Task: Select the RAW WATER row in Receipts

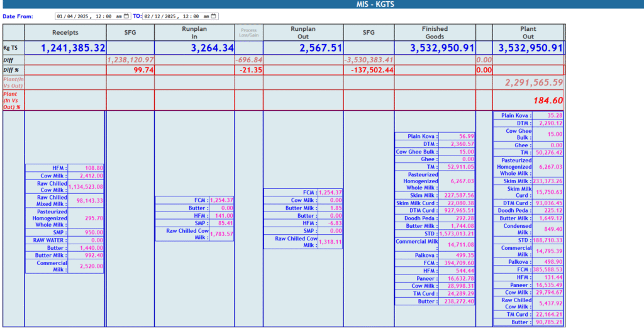Action: point(65,240)
